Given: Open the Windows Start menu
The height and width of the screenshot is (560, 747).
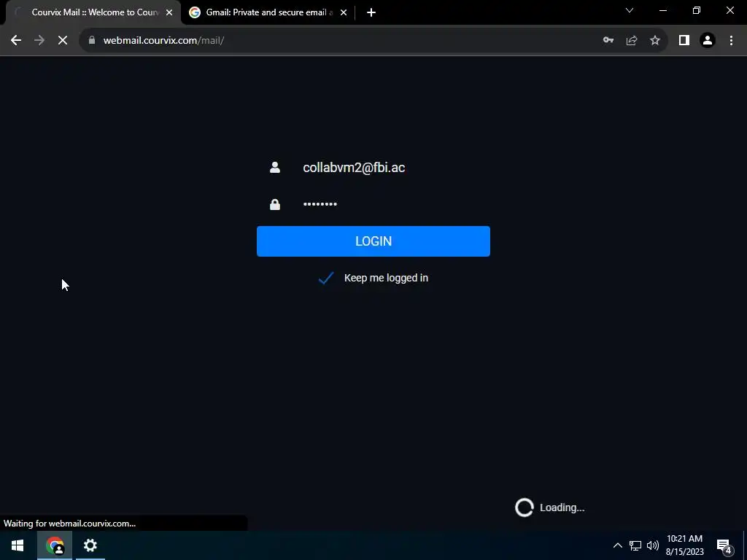Looking at the screenshot, I should [18, 545].
